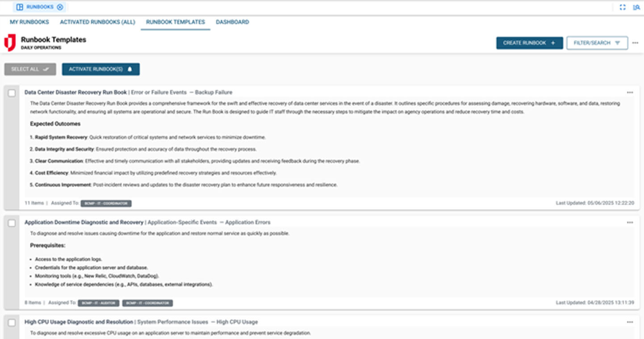
Task: Click the Activate Runbook(s) button
Action: [100, 69]
